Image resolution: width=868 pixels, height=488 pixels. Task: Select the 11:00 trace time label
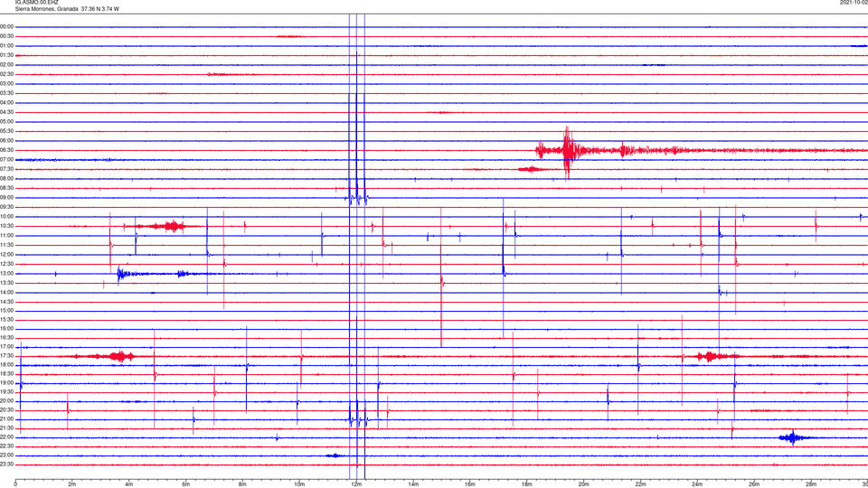coord(7,236)
